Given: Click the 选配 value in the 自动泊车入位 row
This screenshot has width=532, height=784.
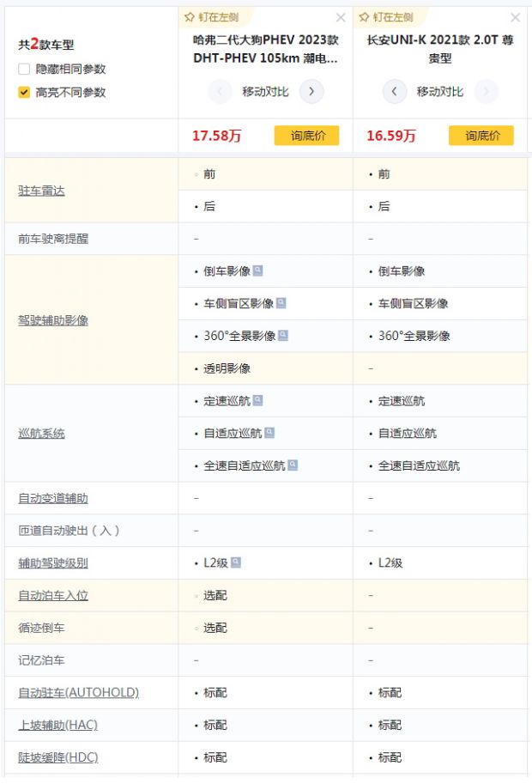Looking at the screenshot, I should (x=215, y=595).
